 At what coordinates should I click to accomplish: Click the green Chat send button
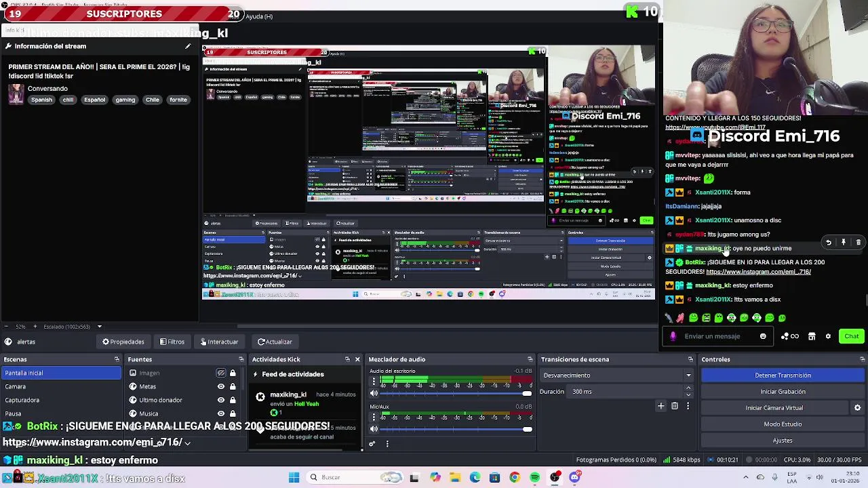(852, 336)
